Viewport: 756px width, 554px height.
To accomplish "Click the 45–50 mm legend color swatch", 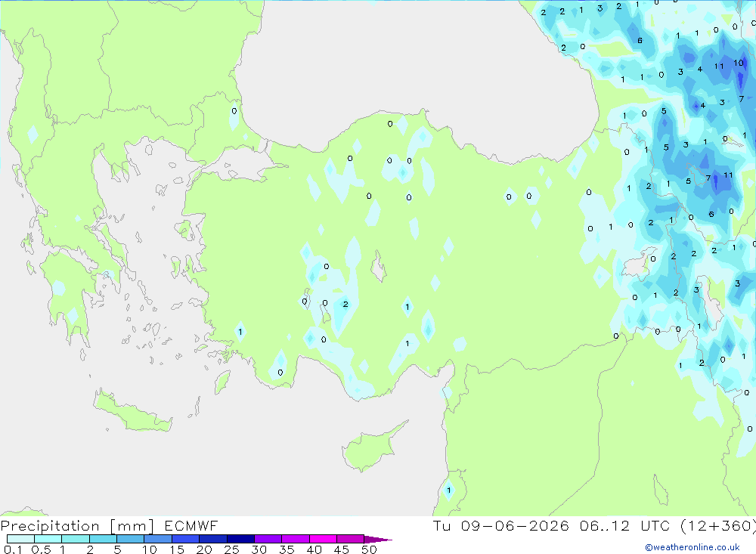I will (351, 539).
